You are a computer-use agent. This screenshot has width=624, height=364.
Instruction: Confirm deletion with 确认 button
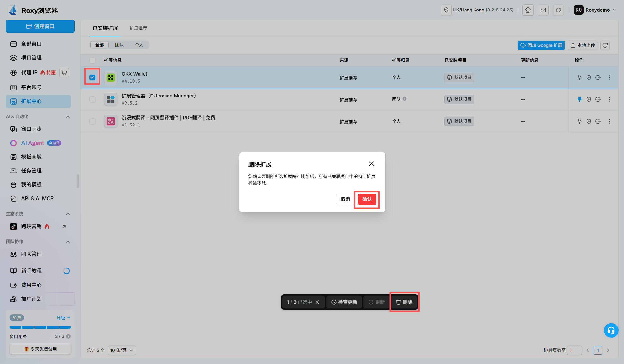coord(367,199)
